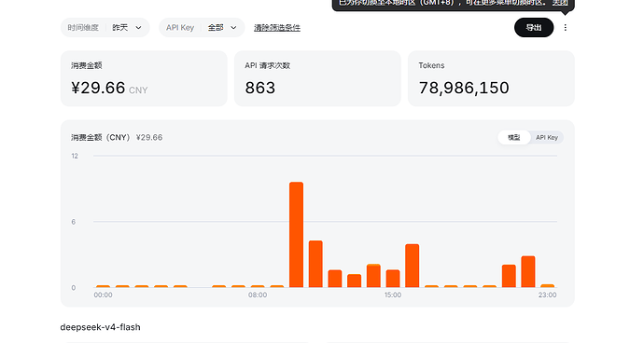Dismiss timezone tooltip via 关闭 link
The image size is (644, 343).
coord(560,3)
